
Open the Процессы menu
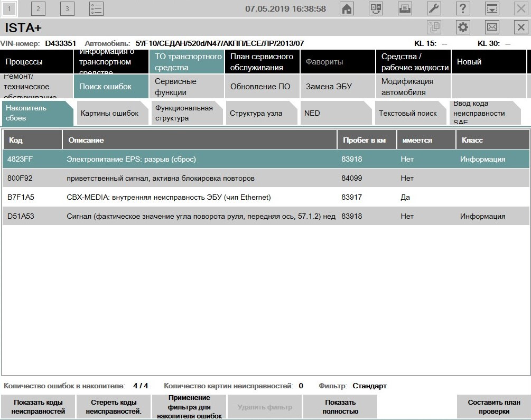[x=36, y=62]
